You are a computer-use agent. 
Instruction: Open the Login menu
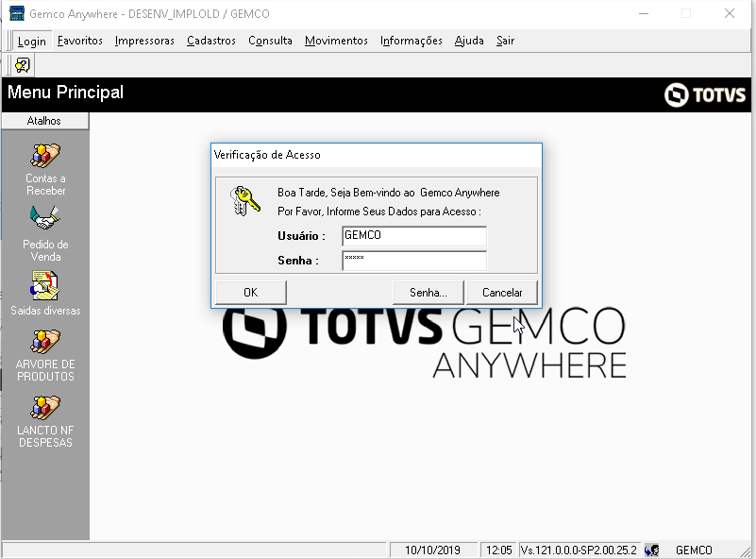point(32,41)
